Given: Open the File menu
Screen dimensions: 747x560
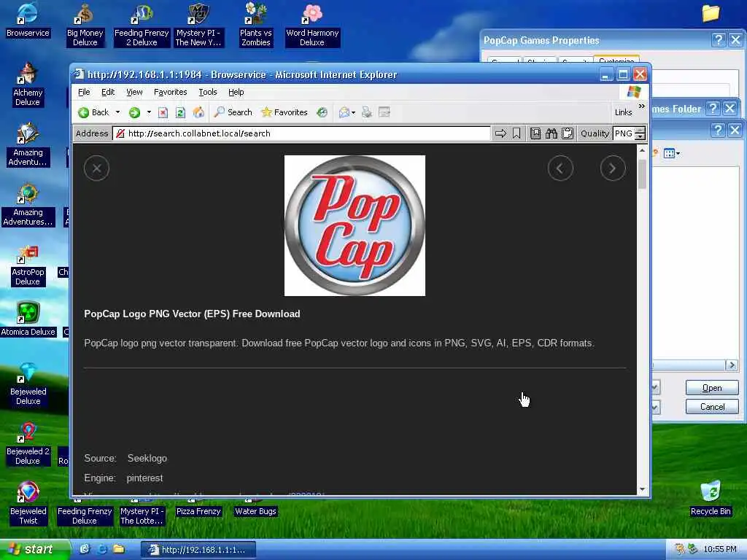Looking at the screenshot, I should 84,92.
